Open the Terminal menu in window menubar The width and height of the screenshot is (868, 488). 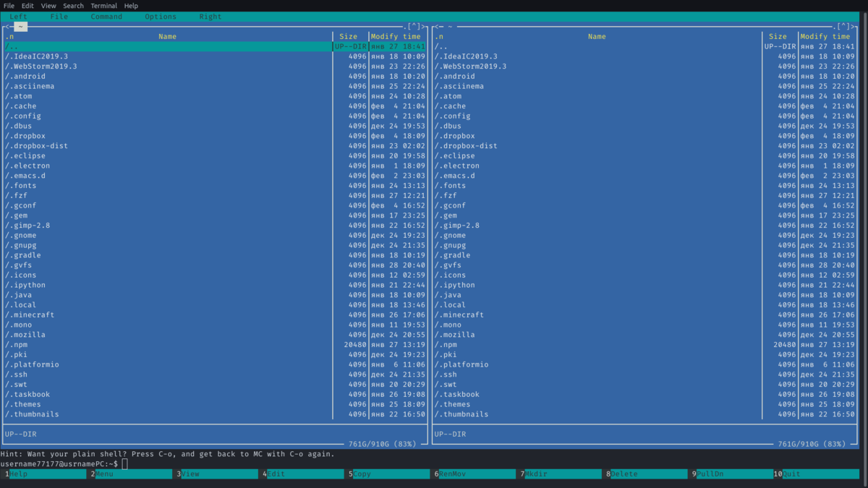(104, 6)
